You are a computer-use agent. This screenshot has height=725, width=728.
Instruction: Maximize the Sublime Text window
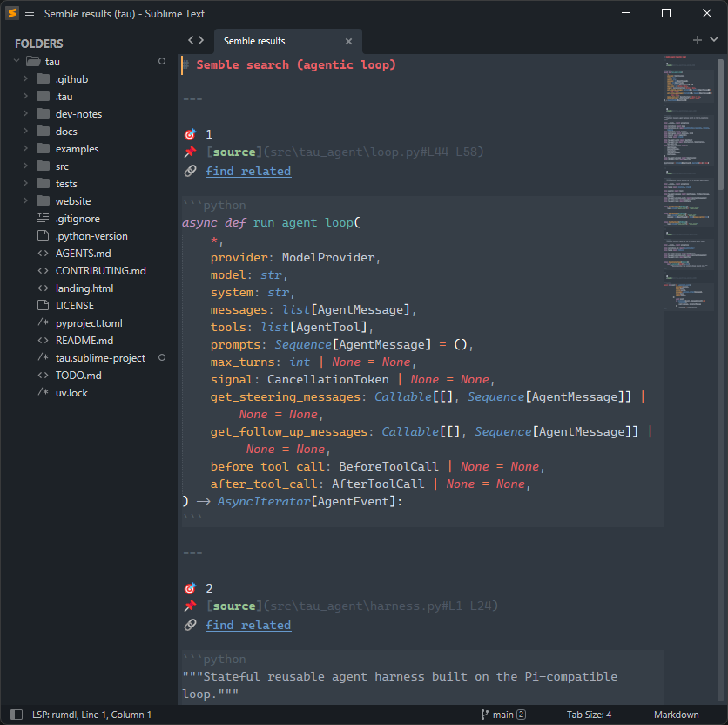(x=666, y=13)
